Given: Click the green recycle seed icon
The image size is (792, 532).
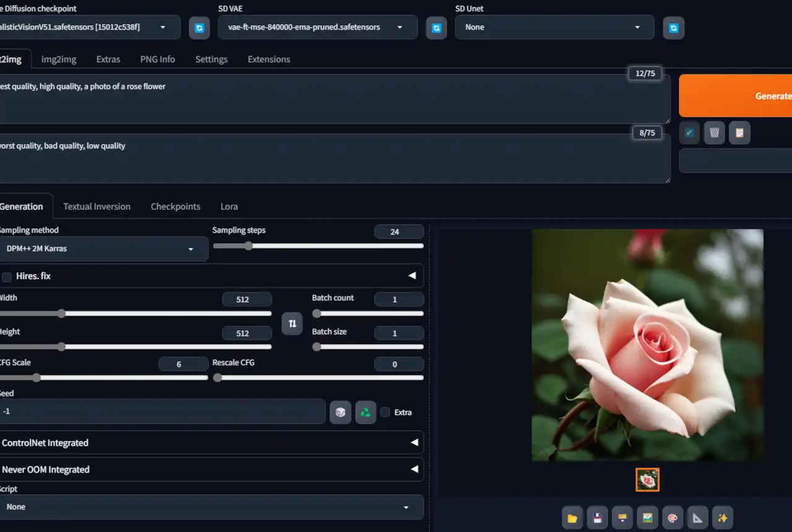Looking at the screenshot, I should click(366, 413).
